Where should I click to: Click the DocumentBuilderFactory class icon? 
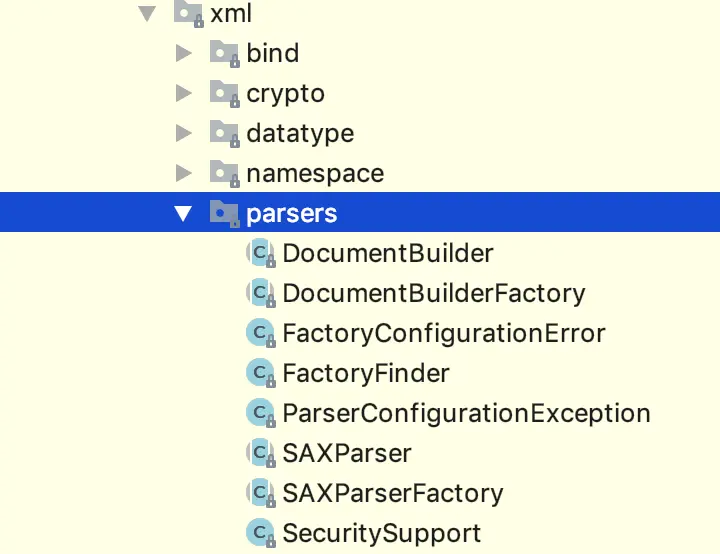tap(260, 294)
